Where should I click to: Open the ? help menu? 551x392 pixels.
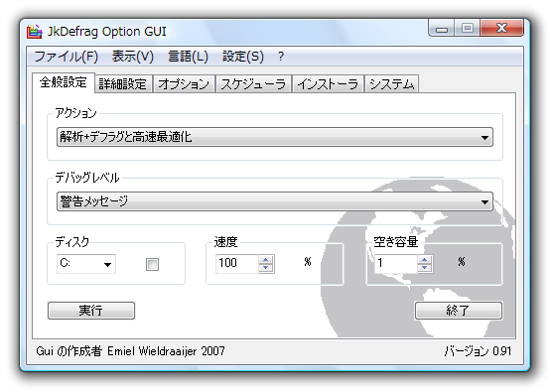pos(281,57)
